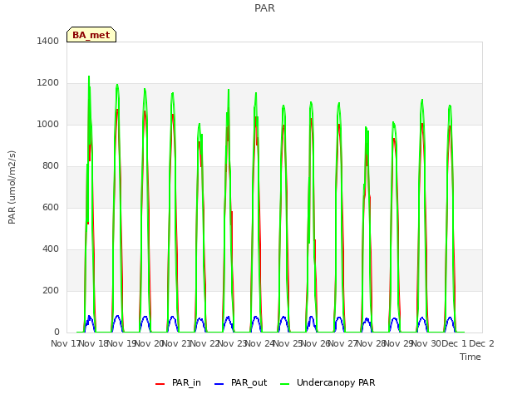The image size is (532, 399).
Task: Click the Nov 17 x-axis label
Action: click(x=65, y=343)
